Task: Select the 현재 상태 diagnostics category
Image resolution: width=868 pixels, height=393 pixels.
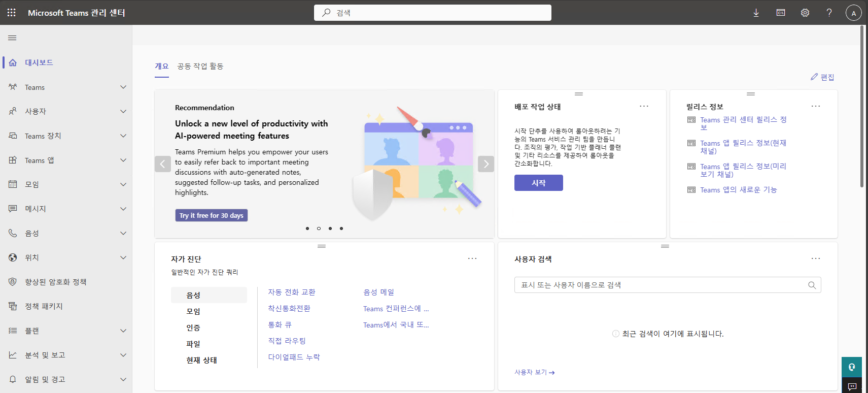Action: coord(209,360)
